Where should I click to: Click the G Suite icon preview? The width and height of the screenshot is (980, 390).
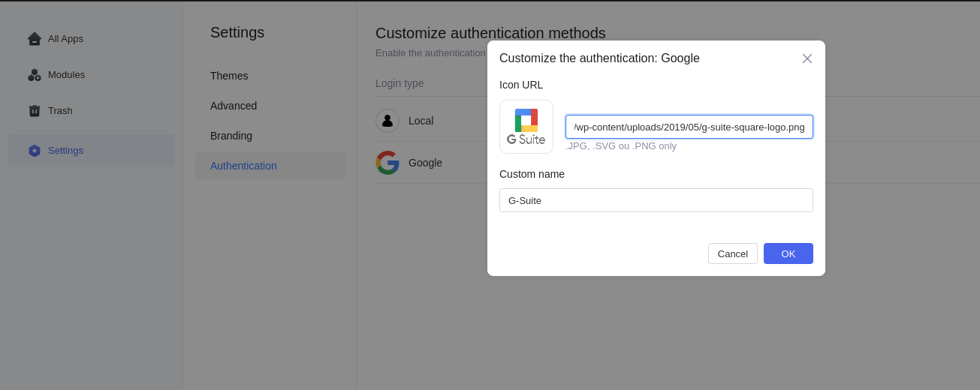point(526,127)
